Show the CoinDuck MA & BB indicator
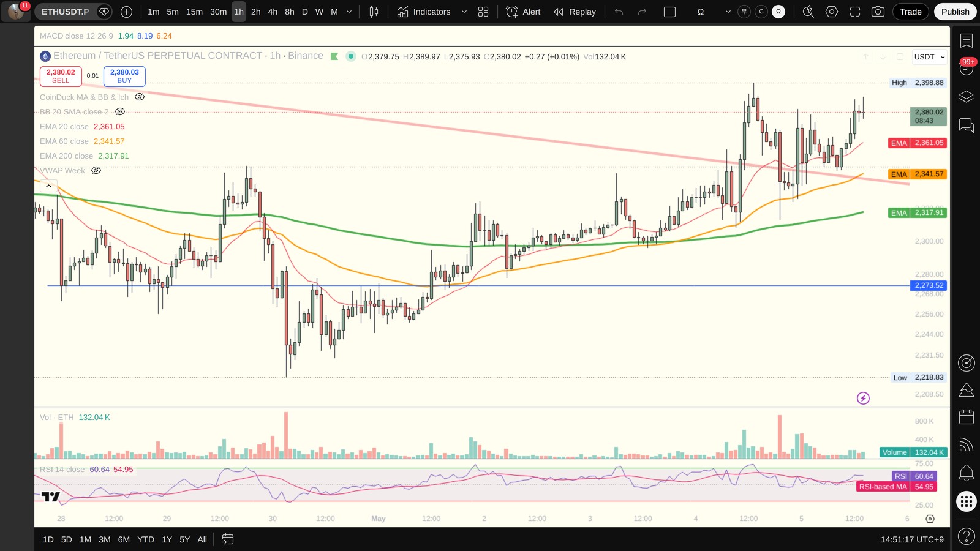Screen dimensions: 980x551 pos(140,97)
